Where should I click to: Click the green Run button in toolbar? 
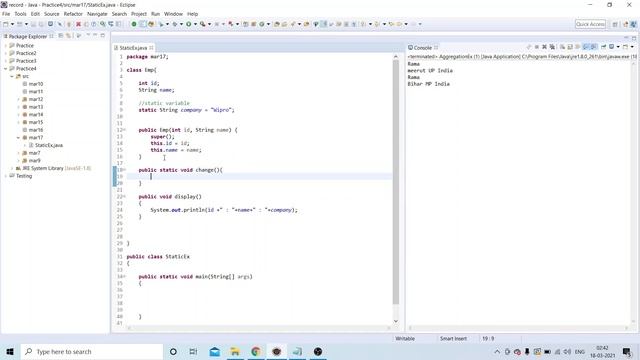coord(189,24)
